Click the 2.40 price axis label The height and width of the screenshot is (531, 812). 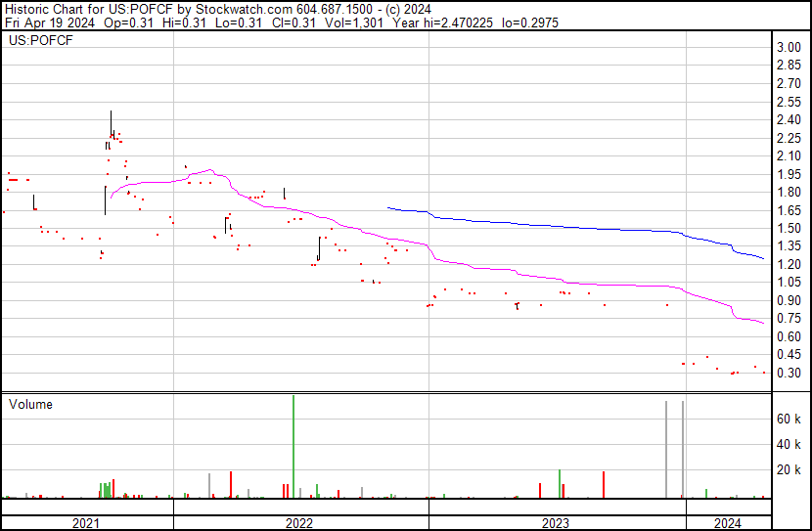point(789,120)
